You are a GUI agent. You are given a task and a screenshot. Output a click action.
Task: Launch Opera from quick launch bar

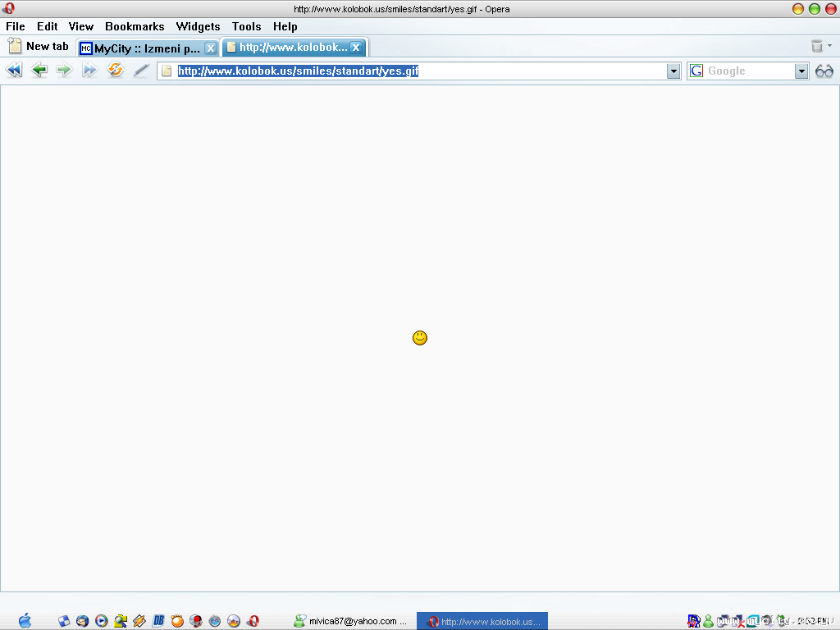253,621
